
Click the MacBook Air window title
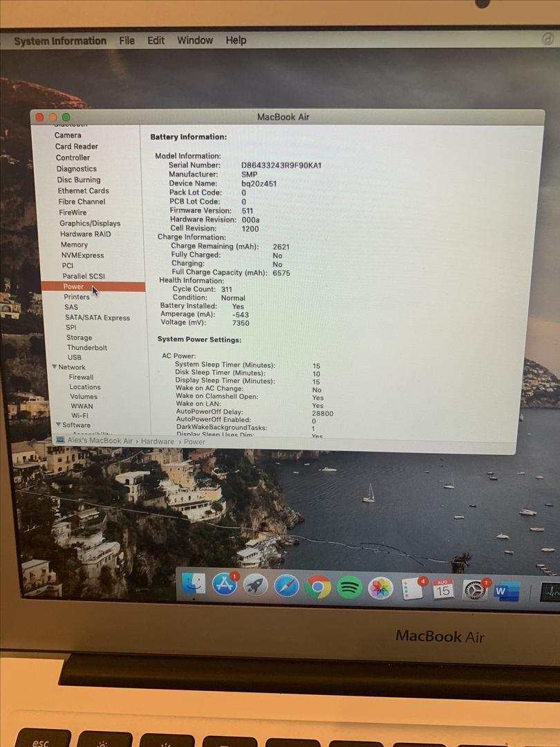click(283, 117)
